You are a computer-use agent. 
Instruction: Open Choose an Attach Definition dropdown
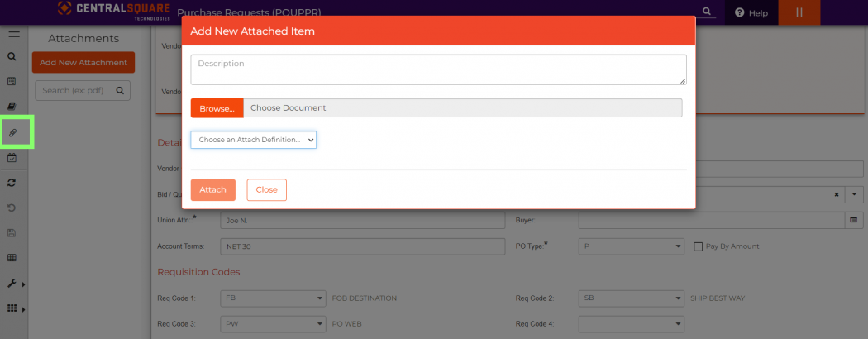click(254, 140)
